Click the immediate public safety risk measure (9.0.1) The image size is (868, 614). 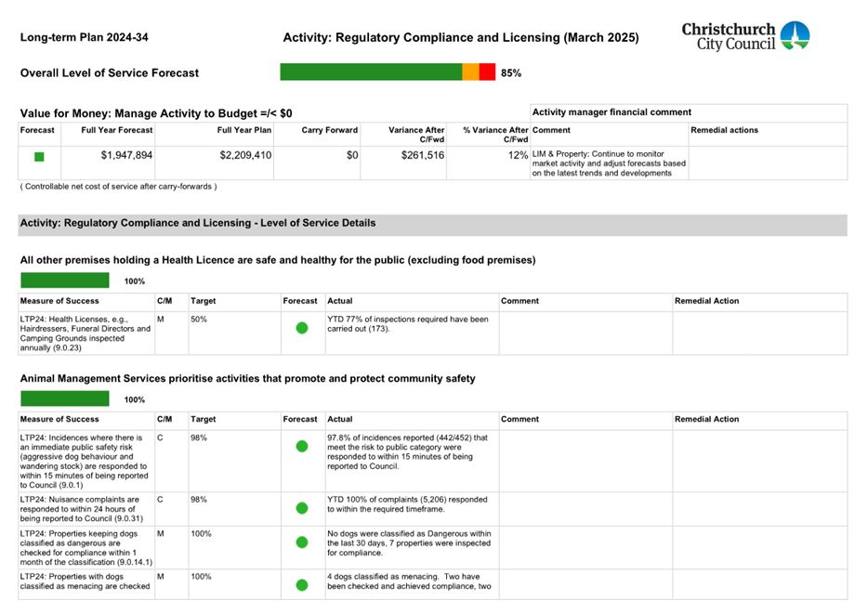(x=85, y=462)
